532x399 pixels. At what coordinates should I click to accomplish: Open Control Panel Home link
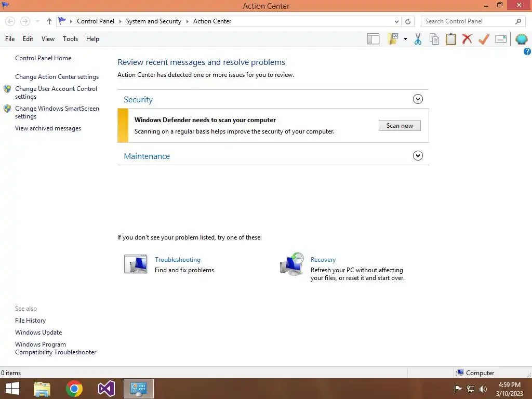point(43,58)
